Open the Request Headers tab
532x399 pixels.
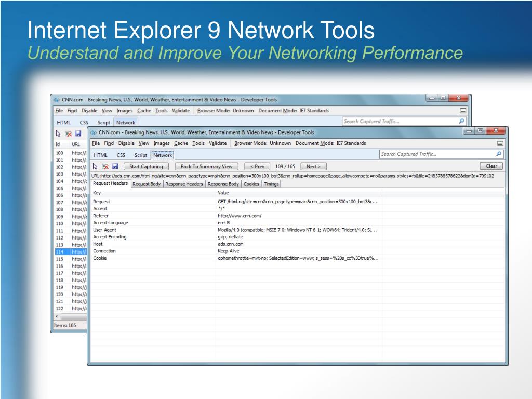click(110, 183)
